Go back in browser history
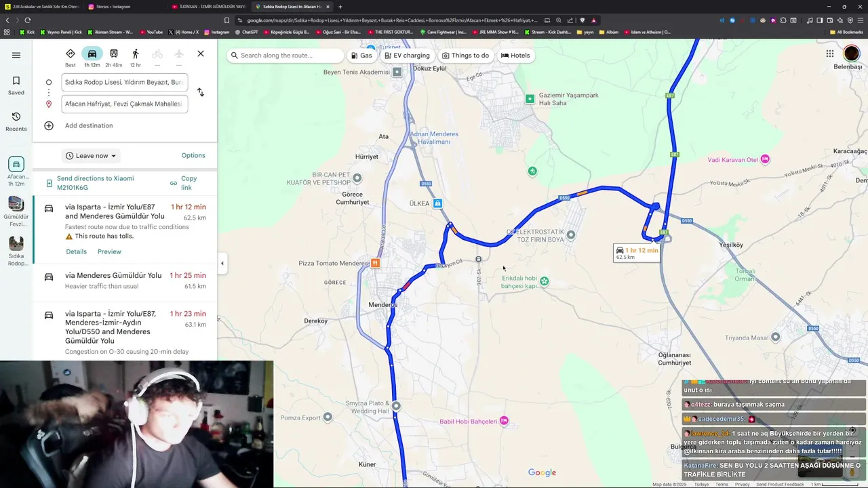Viewport: 868px width, 488px height. tap(7, 20)
